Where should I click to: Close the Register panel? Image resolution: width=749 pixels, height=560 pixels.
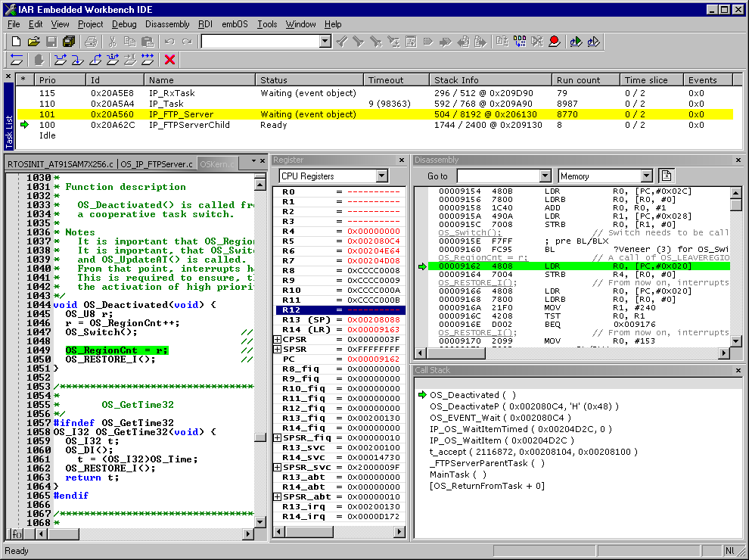coord(401,160)
